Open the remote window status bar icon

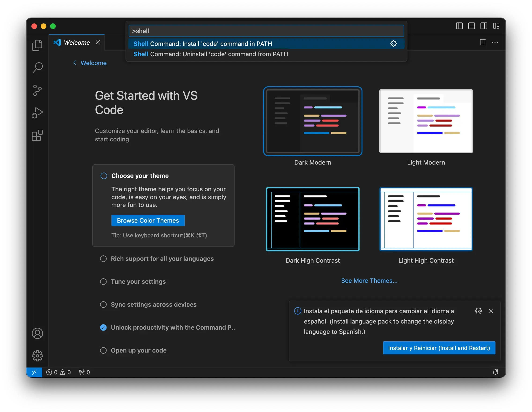click(34, 372)
